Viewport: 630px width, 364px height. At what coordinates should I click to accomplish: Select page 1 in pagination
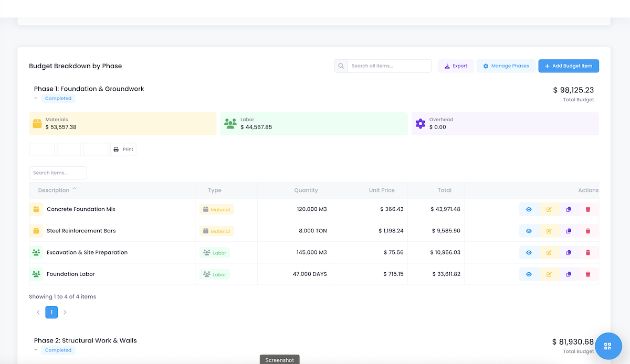pyautogui.click(x=51, y=313)
